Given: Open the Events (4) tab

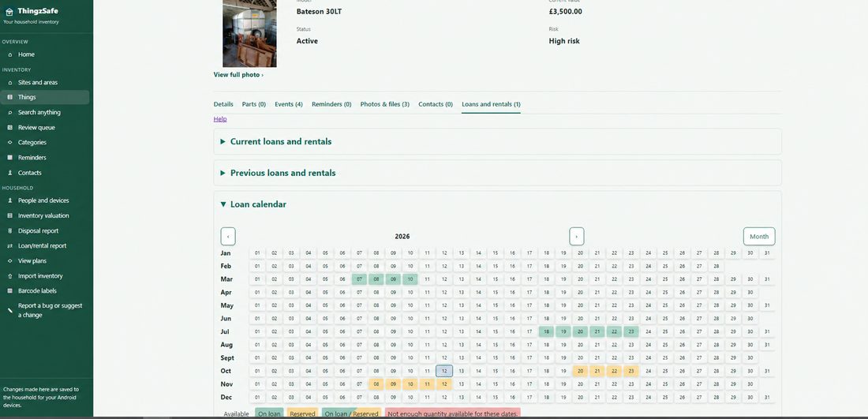Looking at the screenshot, I should click(x=289, y=104).
